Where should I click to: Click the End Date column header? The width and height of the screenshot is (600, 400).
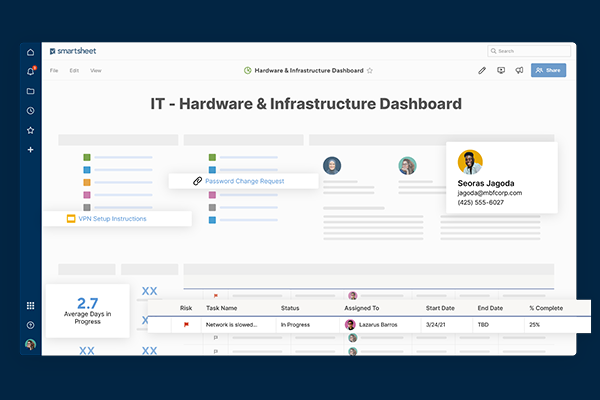click(x=490, y=308)
